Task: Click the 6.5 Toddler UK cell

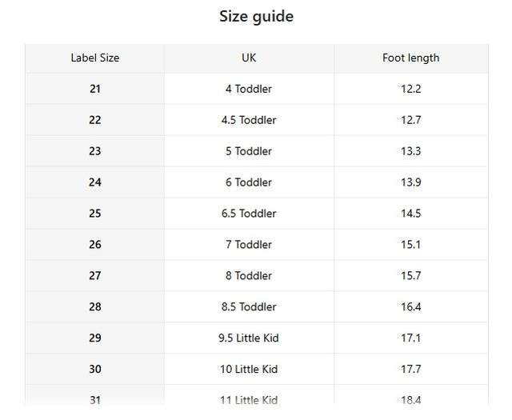Action: pos(249,214)
